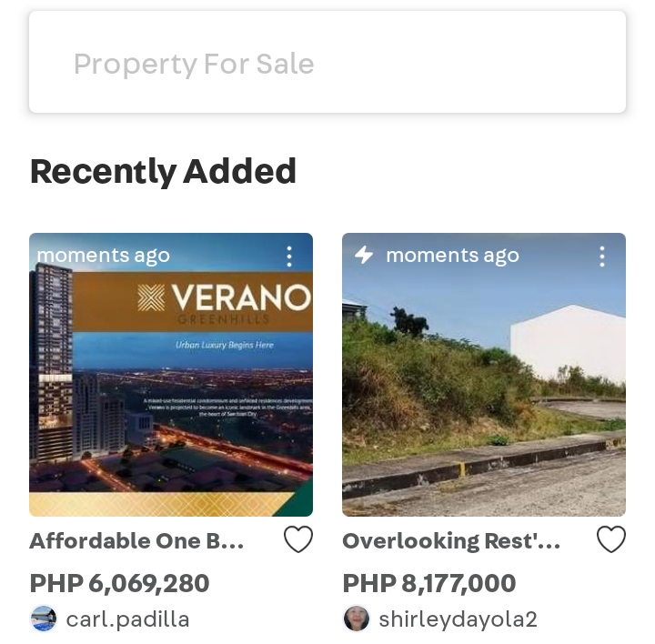Open shirleydayola2's profile avatar

(x=357, y=619)
